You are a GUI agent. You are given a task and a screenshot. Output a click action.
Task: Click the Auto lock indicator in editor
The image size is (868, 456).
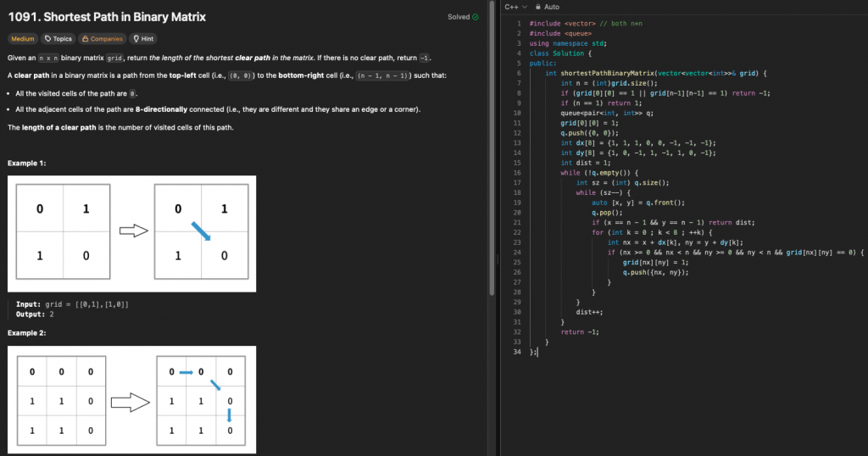point(548,7)
